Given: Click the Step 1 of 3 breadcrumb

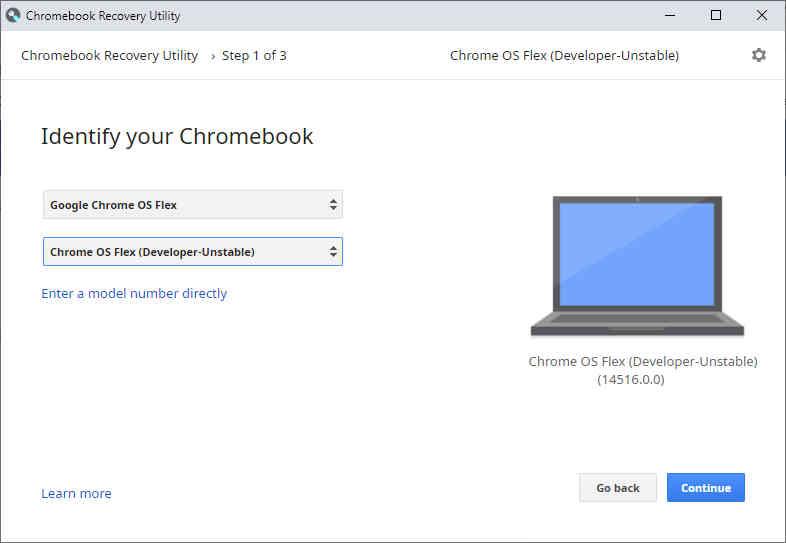Looking at the screenshot, I should click(254, 56).
